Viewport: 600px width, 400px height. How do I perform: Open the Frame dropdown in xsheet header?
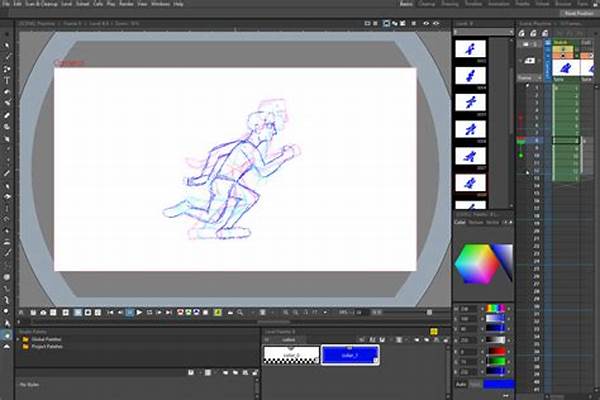530,78
